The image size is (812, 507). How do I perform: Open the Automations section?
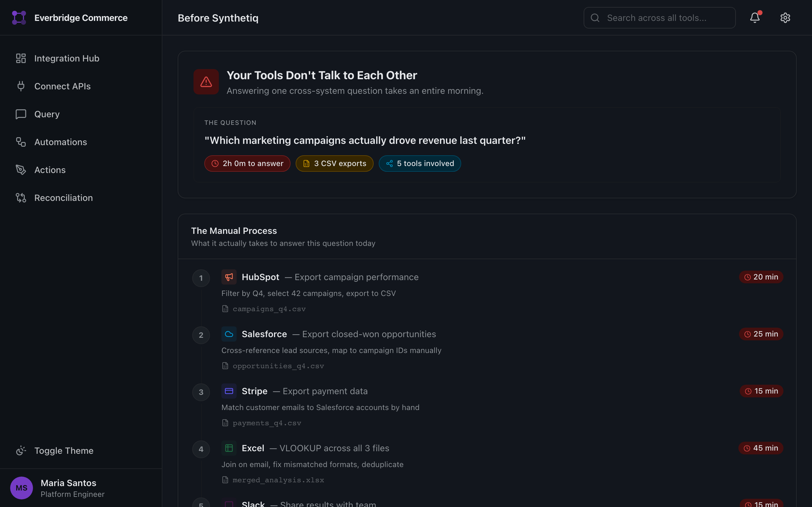coord(60,142)
